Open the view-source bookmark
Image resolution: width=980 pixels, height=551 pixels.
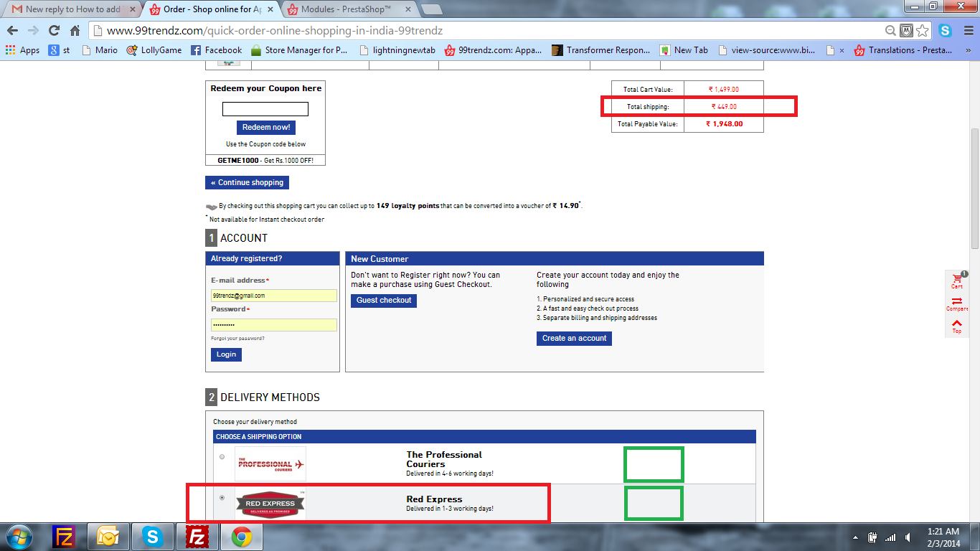[x=767, y=50]
